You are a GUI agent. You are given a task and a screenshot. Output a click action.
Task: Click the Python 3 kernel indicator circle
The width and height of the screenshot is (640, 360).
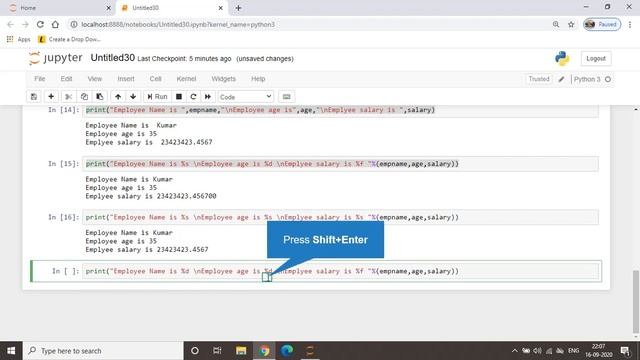[608, 79]
